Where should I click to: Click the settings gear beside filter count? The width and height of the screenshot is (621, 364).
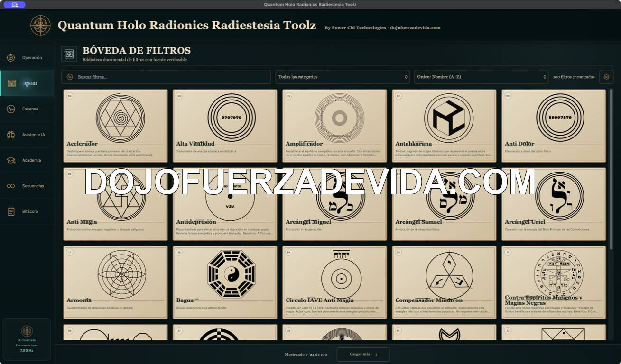(x=606, y=77)
